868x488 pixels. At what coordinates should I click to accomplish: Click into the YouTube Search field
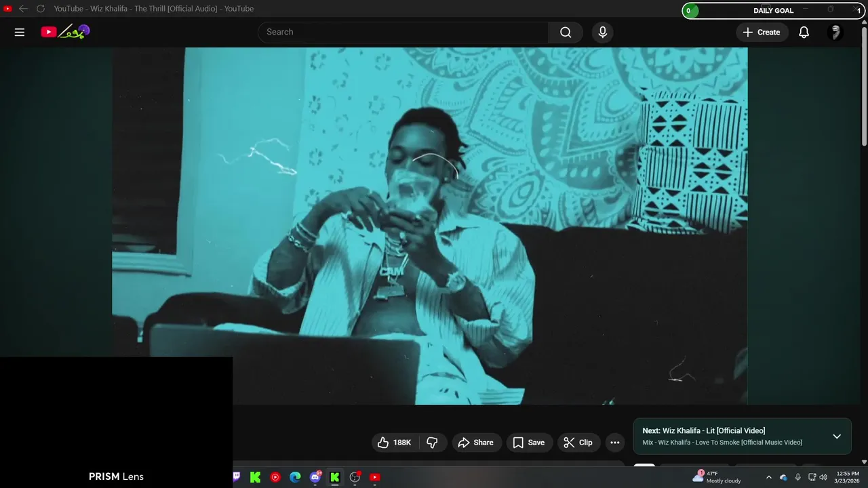[403, 32]
